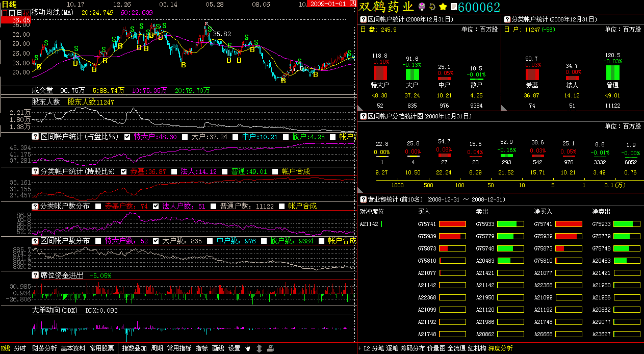The image size is (644, 354).
Task: Open the 常用指标 dropdown menu
Action: (179, 348)
